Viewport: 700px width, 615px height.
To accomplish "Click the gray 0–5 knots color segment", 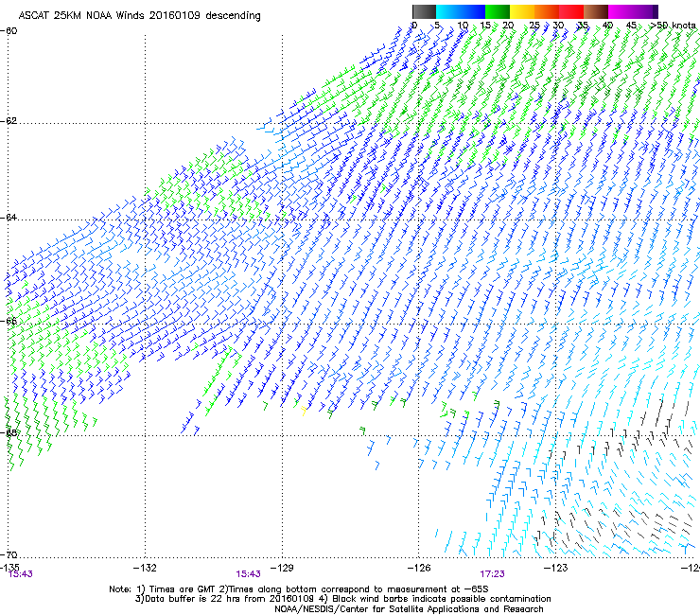I will pos(424,11).
